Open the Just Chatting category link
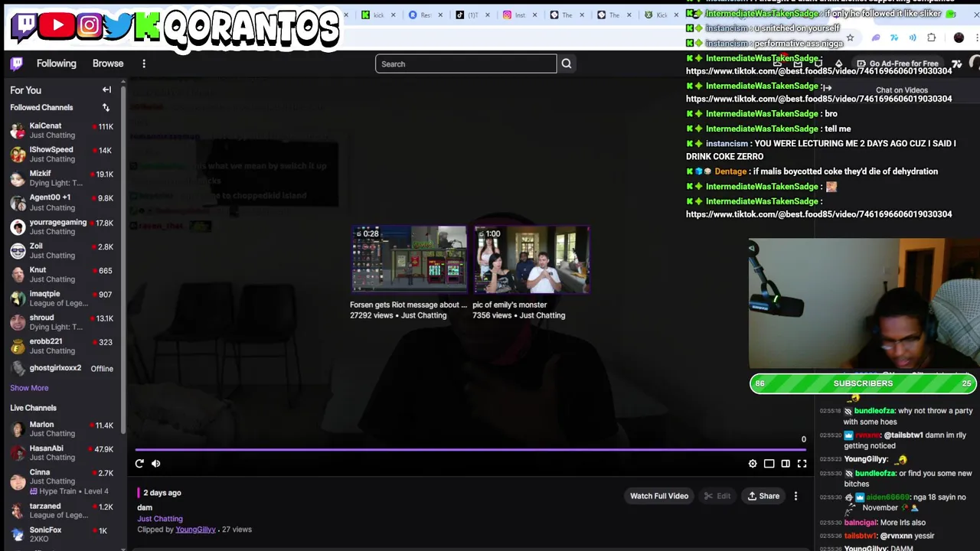 pyautogui.click(x=160, y=519)
